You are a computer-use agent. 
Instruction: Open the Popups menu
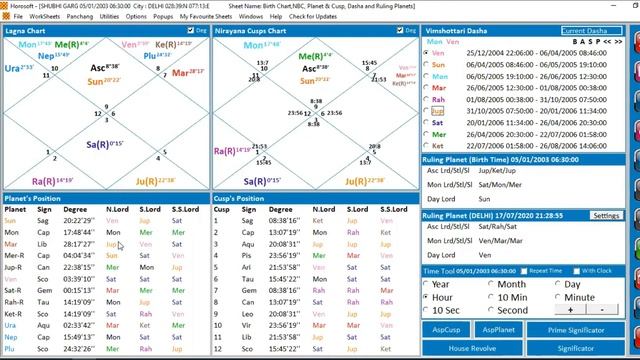pos(163,16)
